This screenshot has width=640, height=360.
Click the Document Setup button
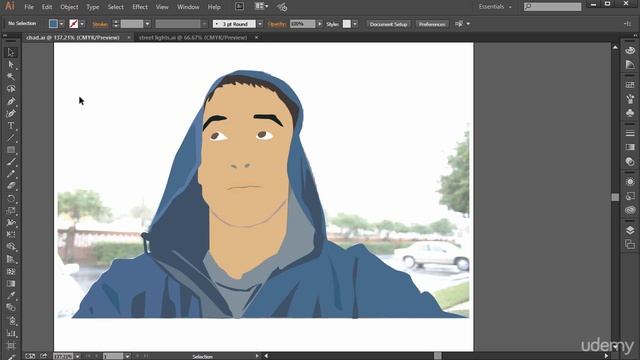click(388, 24)
